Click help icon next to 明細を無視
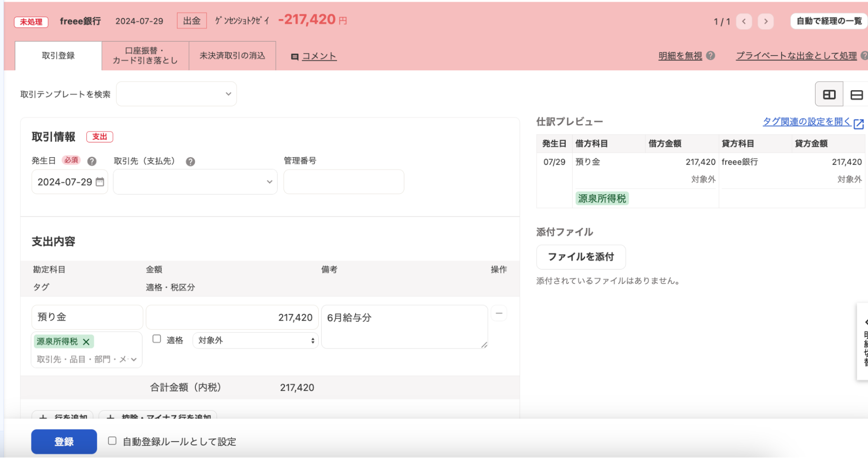Viewport: 868px width, 458px height. click(710, 56)
